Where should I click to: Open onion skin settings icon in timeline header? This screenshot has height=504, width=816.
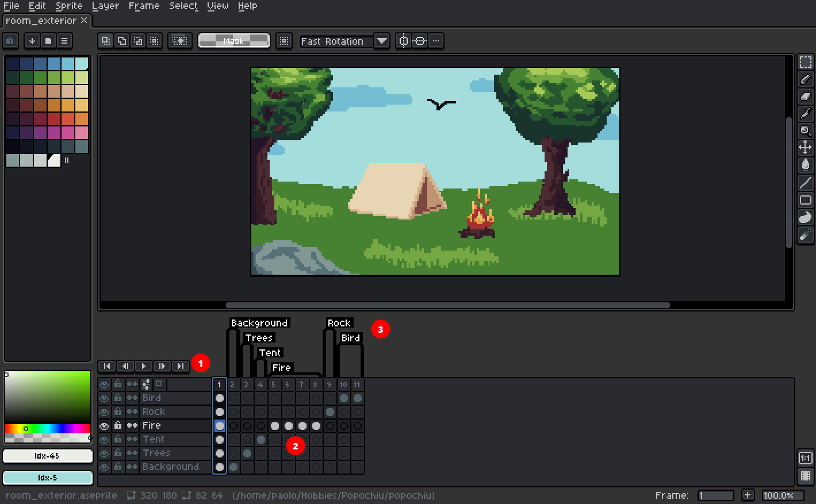(x=146, y=384)
